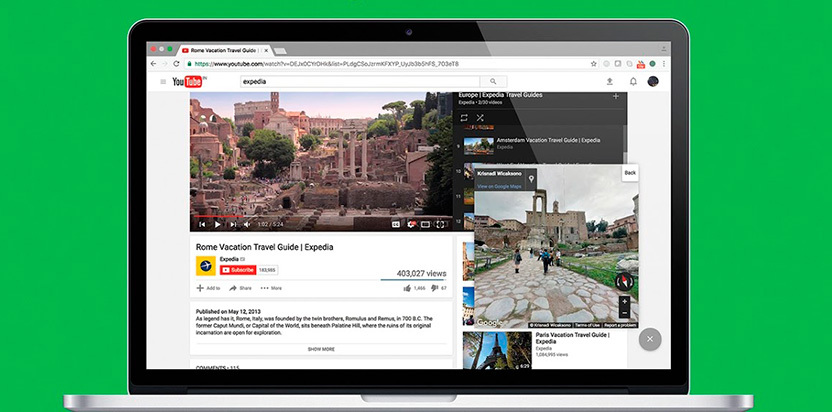Bookmark this page with the star icon
Viewport: 832px width, 412px height.
tap(594, 64)
